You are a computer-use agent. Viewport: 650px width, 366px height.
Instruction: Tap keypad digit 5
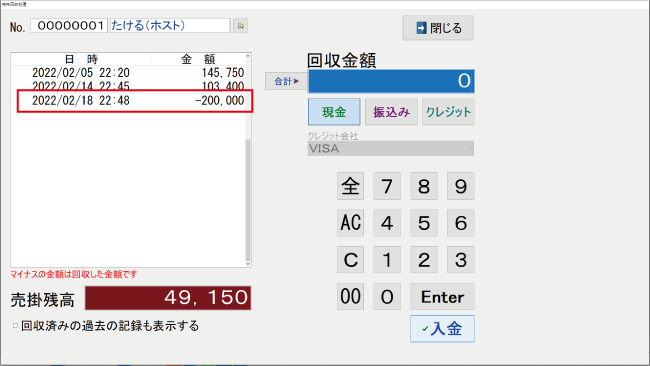coord(424,223)
